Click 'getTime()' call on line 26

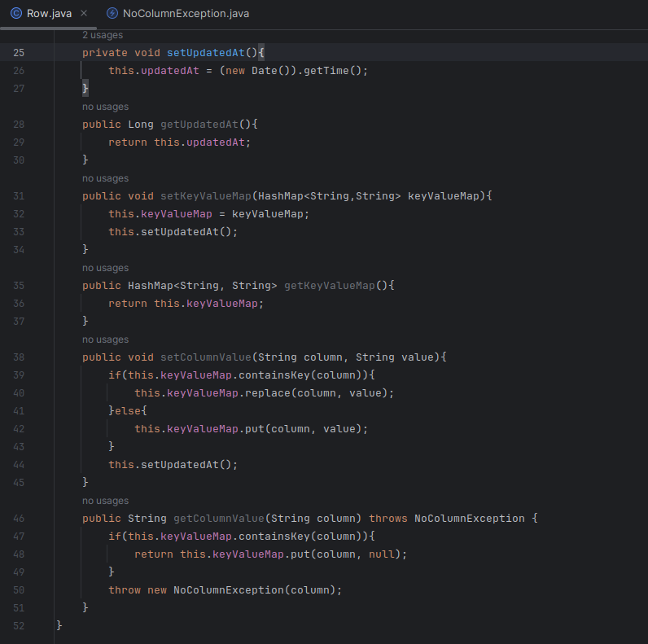(333, 71)
